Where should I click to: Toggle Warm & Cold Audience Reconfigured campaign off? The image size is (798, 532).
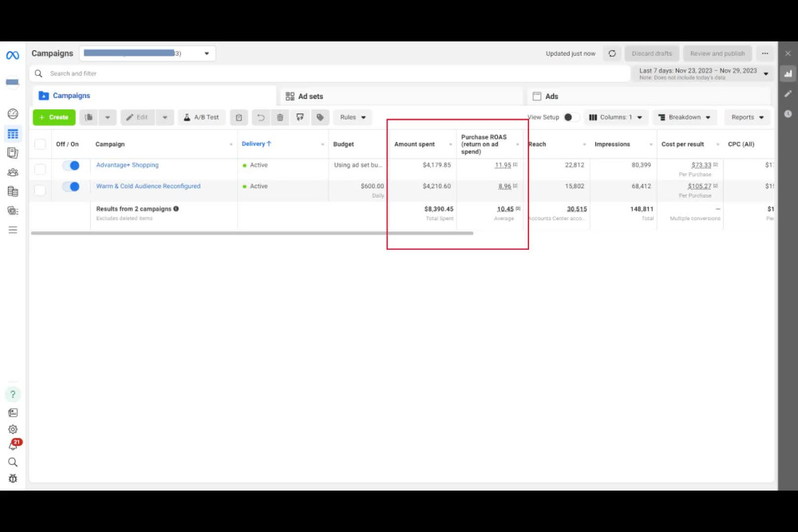71,187
